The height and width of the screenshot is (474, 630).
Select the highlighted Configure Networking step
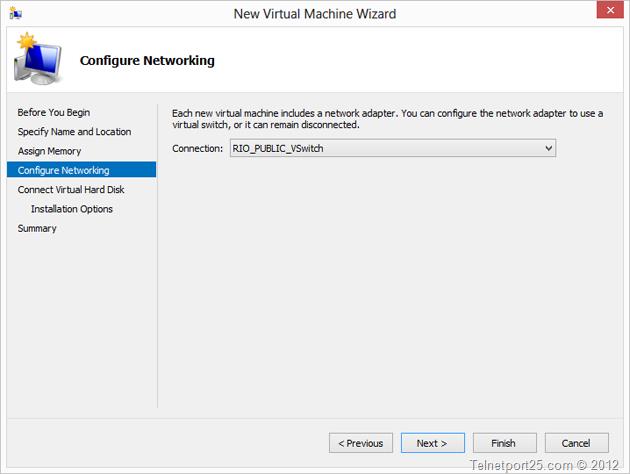click(63, 170)
